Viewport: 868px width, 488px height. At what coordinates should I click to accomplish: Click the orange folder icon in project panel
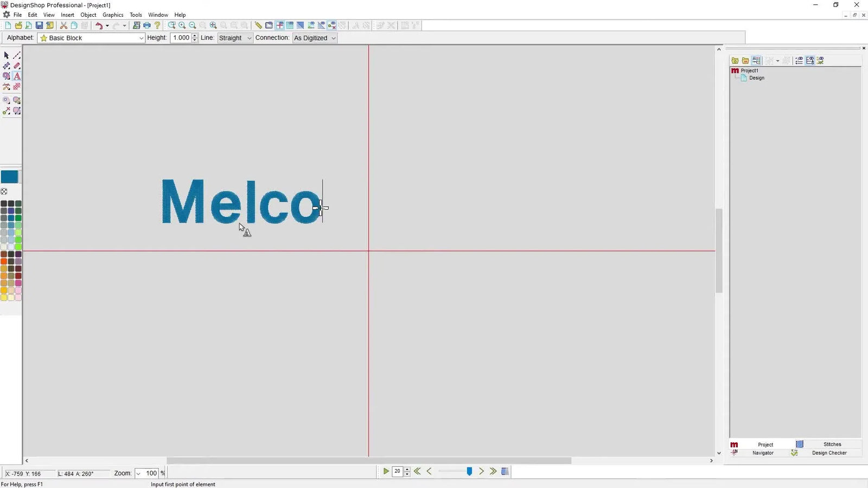(x=745, y=61)
